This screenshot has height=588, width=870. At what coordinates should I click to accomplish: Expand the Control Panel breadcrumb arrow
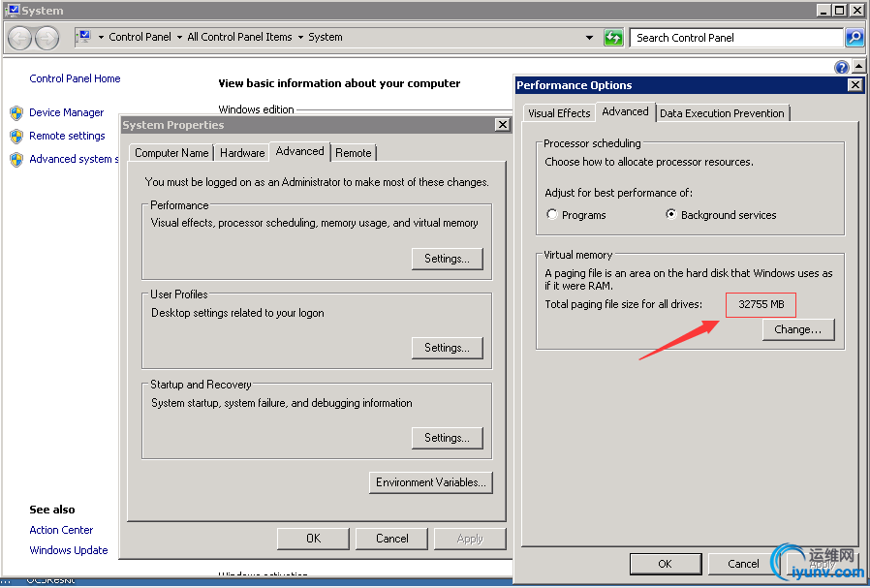coord(179,37)
